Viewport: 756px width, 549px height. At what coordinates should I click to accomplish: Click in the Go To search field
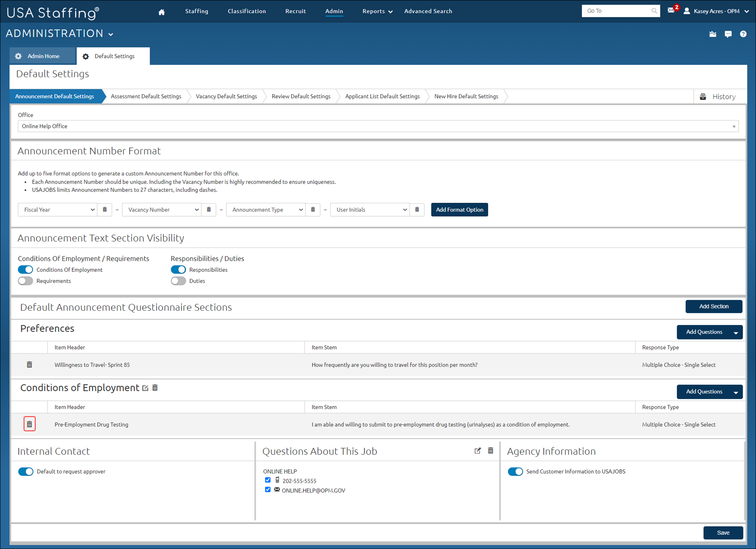617,11
